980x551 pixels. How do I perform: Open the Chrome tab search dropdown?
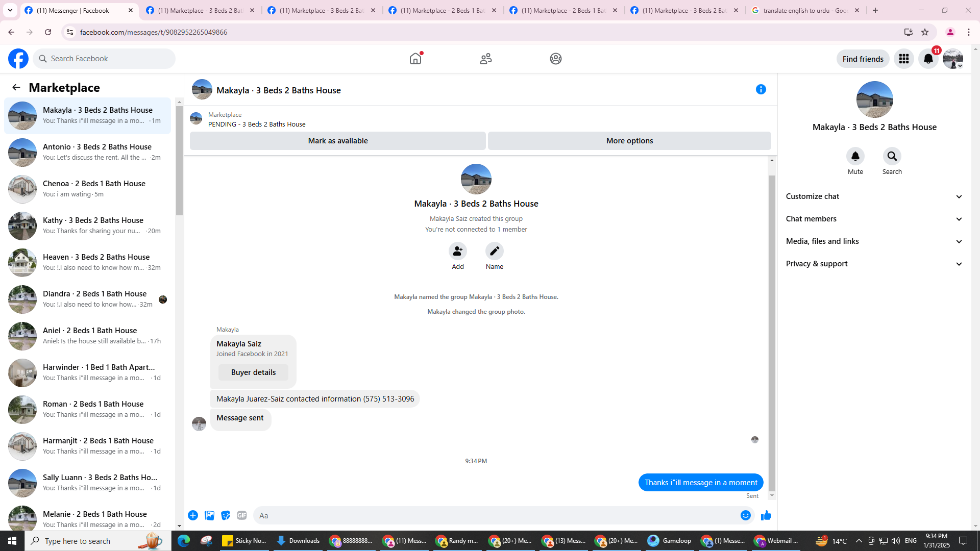[x=10, y=10]
